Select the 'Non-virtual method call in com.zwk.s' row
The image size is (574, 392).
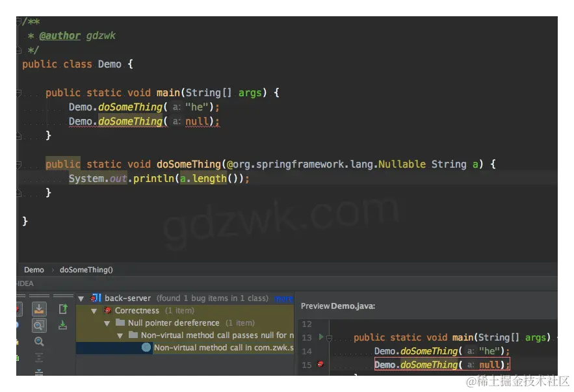185,347
